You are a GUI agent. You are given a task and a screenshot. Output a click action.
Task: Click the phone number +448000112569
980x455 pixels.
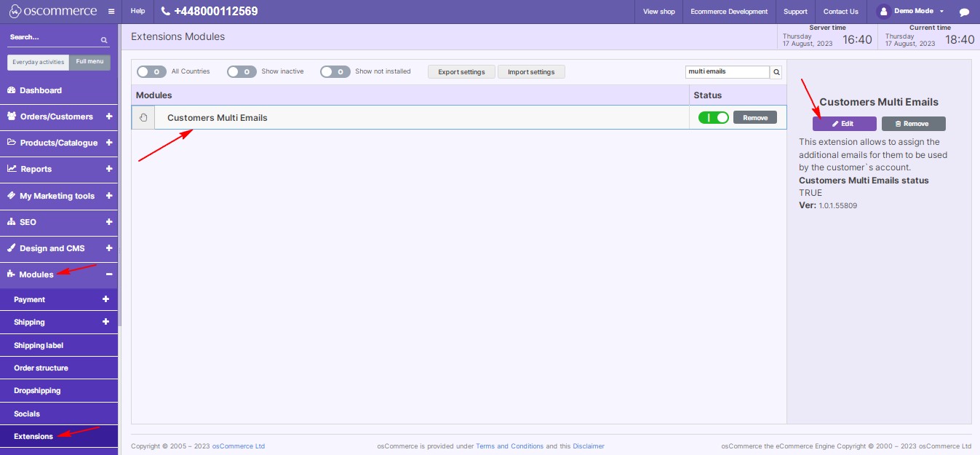(216, 12)
